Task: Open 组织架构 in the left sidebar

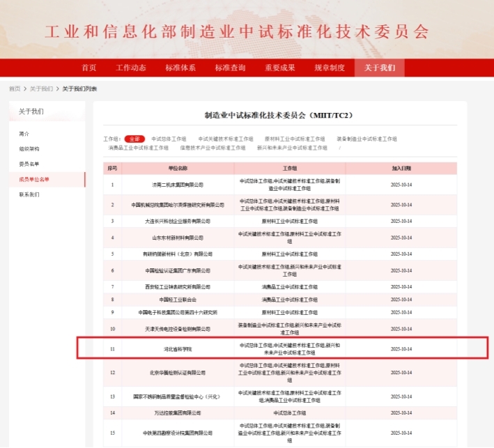Action: pyautogui.click(x=29, y=148)
